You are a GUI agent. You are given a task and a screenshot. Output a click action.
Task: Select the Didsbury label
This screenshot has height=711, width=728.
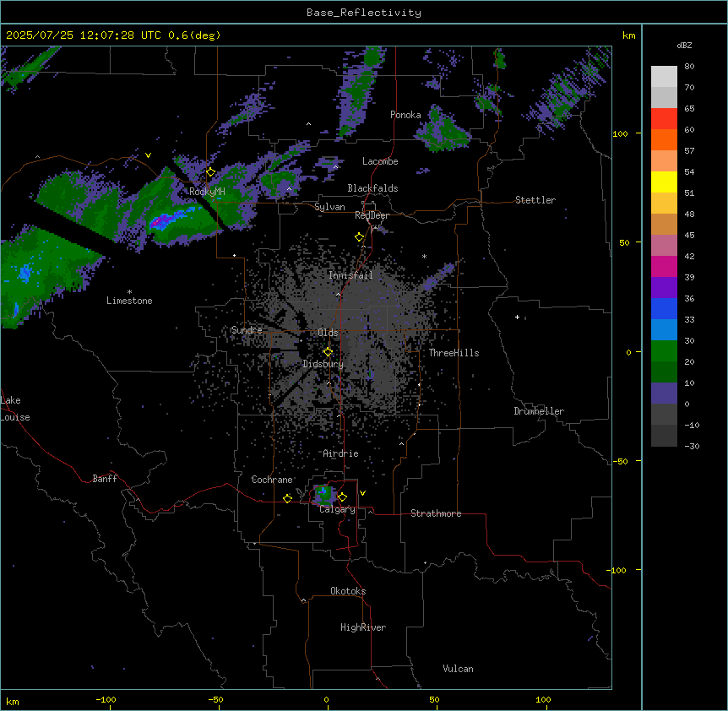(x=323, y=364)
